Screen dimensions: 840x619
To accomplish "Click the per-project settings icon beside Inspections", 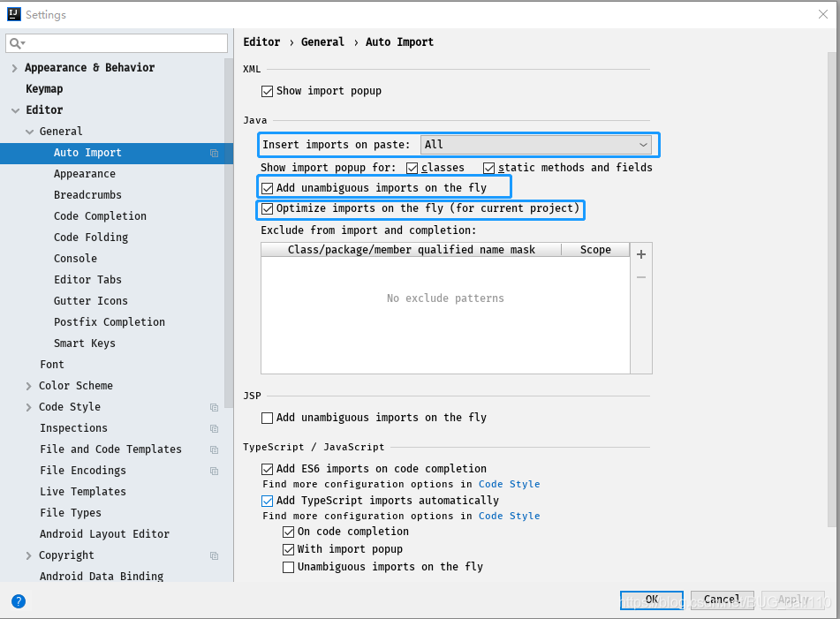I will pyautogui.click(x=213, y=428).
